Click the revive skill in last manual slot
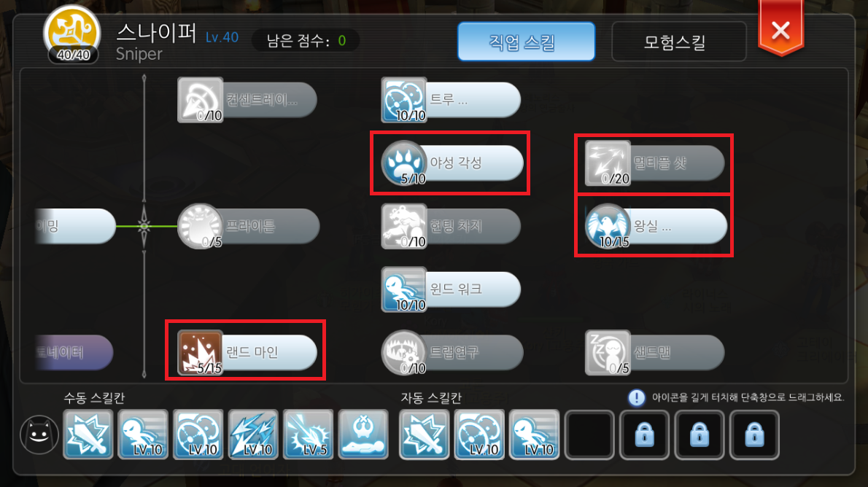Image resolution: width=868 pixels, height=487 pixels. pyautogui.click(x=363, y=435)
